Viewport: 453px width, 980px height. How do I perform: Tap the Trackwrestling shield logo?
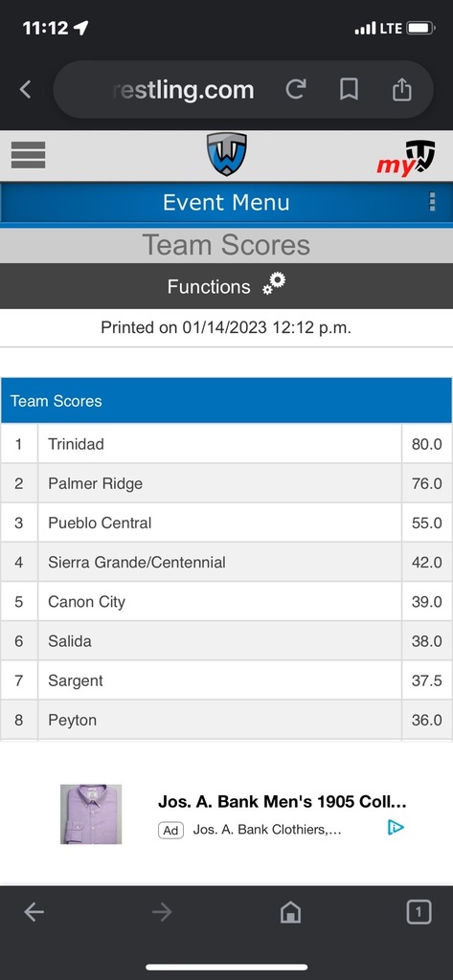(226, 154)
